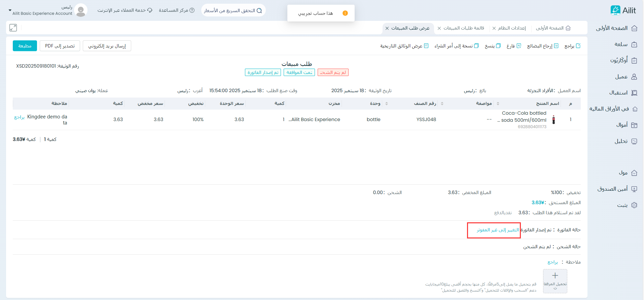Sort by unit (وحدة) column arrows

click(387, 104)
